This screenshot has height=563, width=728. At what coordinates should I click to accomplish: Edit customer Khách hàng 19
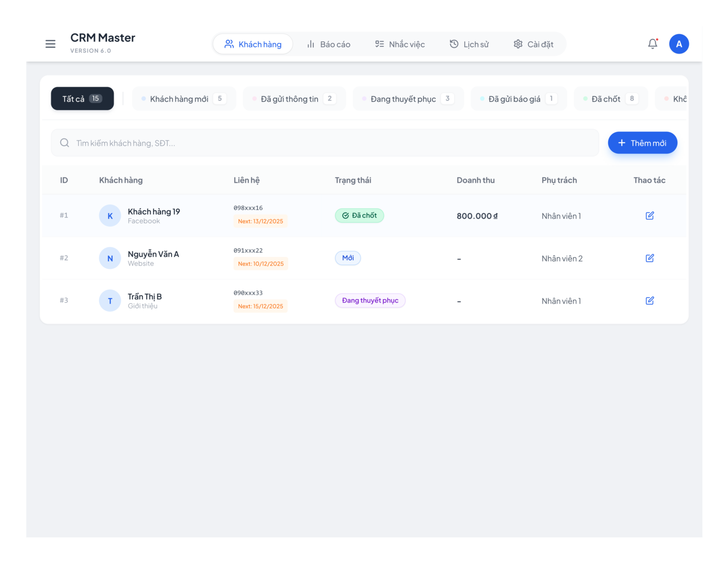pyautogui.click(x=649, y=216)
